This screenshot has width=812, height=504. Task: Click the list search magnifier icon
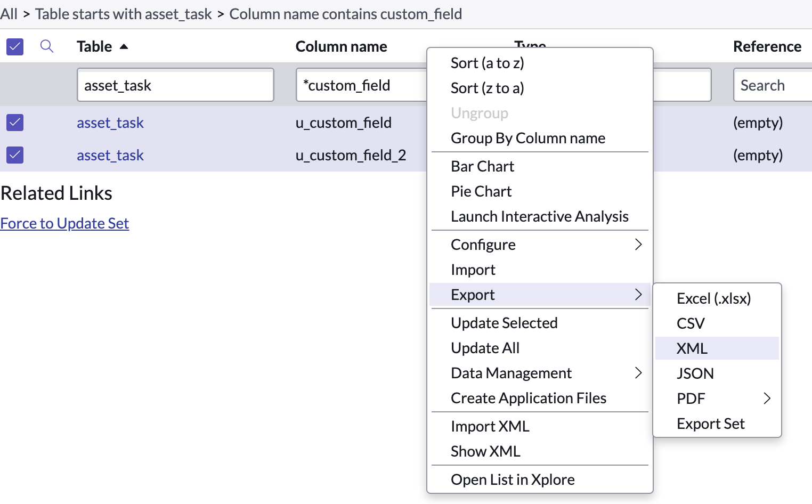[x=47, y=46]
